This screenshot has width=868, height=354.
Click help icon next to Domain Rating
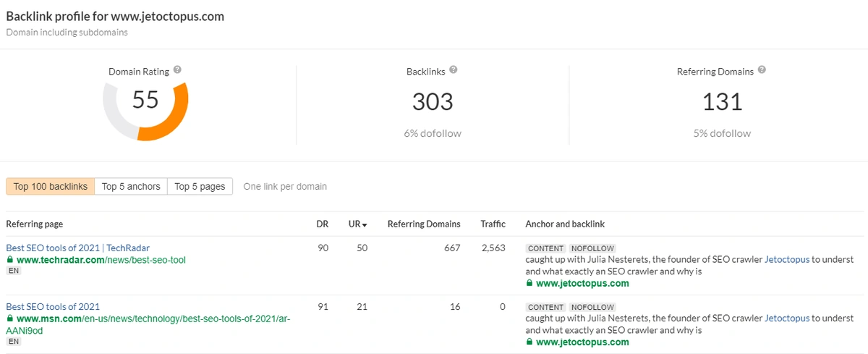pyautogui.click(x=177, y=70)
